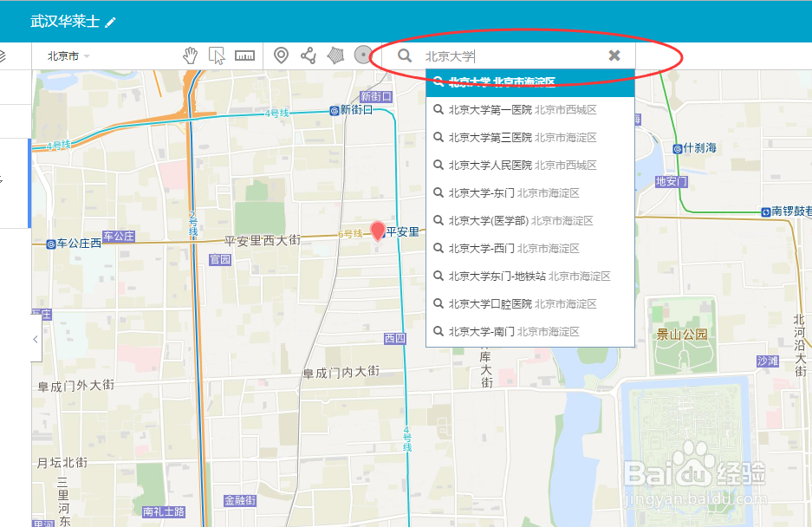Click the search magnifier icon
This screenshot has height=527, width=812.
[x=405, y=55]
